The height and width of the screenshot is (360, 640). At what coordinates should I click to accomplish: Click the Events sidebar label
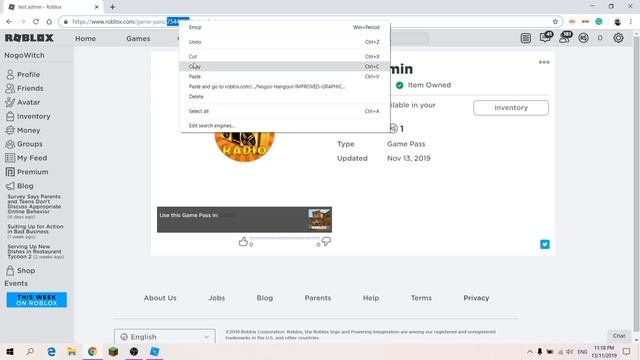click(16, 283)
